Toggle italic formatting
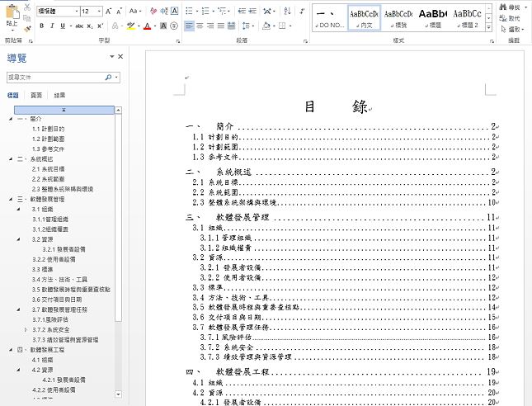This screenshot has height=406, width=532. click(51, 26)
